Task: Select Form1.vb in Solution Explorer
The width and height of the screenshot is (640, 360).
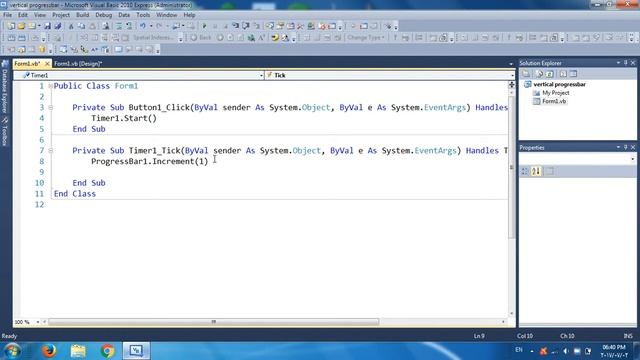Action: pyautogui.click(x=554, y=101)
